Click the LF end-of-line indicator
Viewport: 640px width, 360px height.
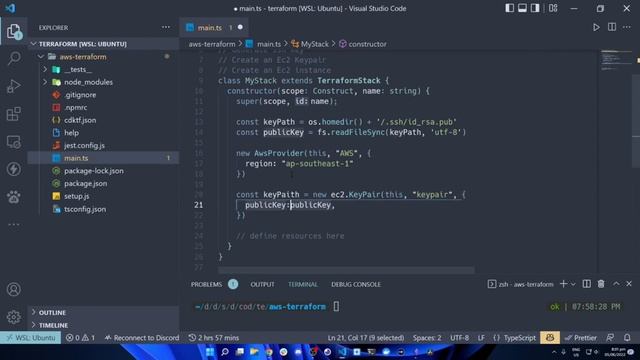coord(481,338)
